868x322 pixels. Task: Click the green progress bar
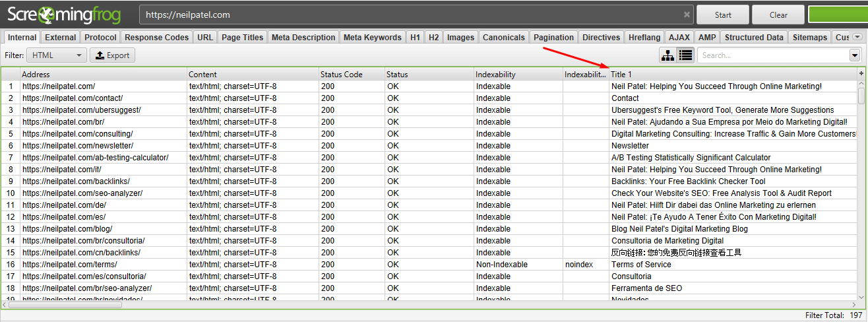[x=838, y=15]
